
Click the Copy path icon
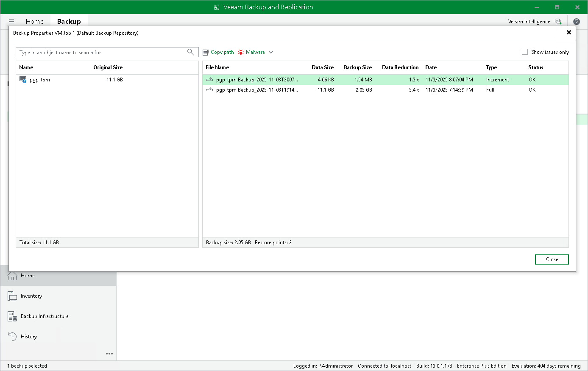coord(206,52)
